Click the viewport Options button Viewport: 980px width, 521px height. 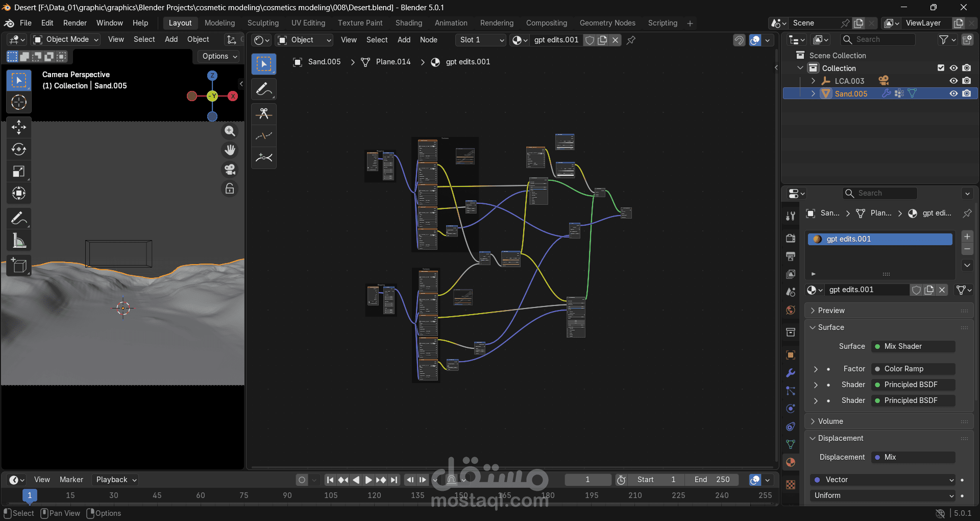click(x=219, y=56)
